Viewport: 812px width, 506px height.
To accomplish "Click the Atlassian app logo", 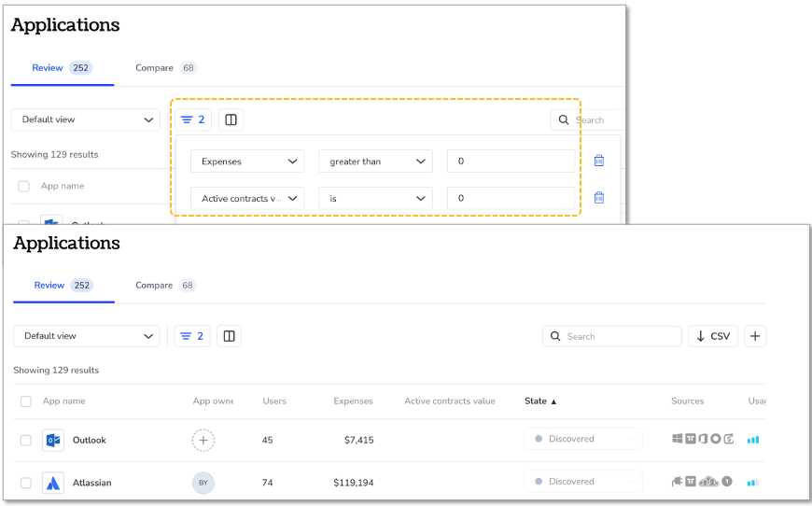I will pyautogui.click(x=53, y=483).
